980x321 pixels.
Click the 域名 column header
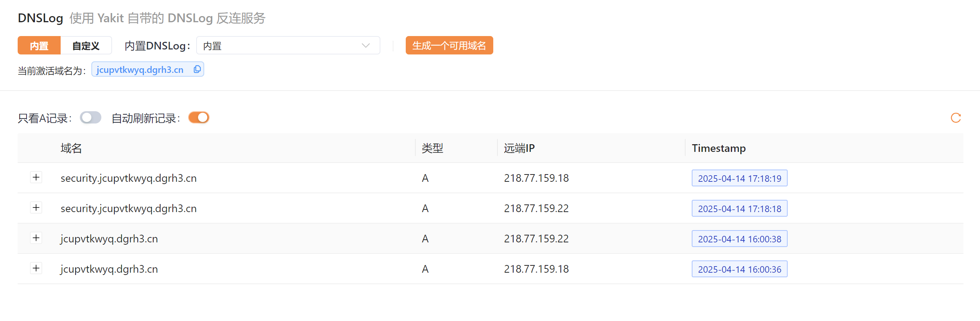pyautogui.click(x=71, y=148)
